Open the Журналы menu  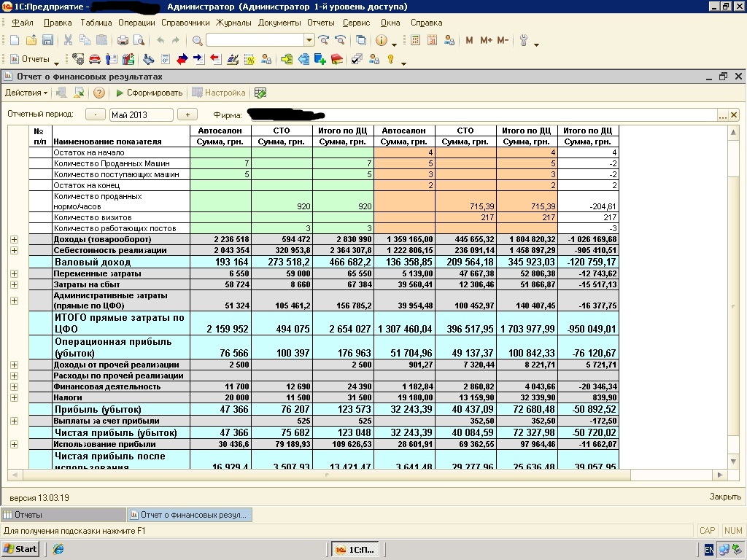(234, 23)
